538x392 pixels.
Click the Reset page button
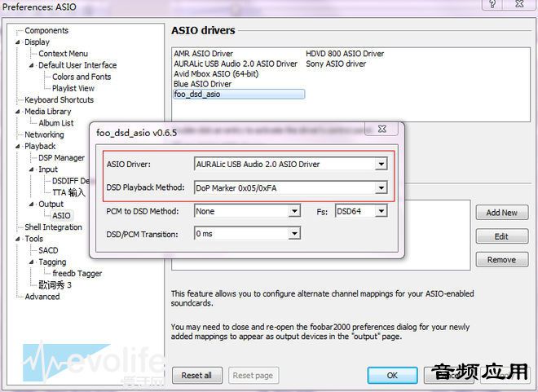pos(254,375)
